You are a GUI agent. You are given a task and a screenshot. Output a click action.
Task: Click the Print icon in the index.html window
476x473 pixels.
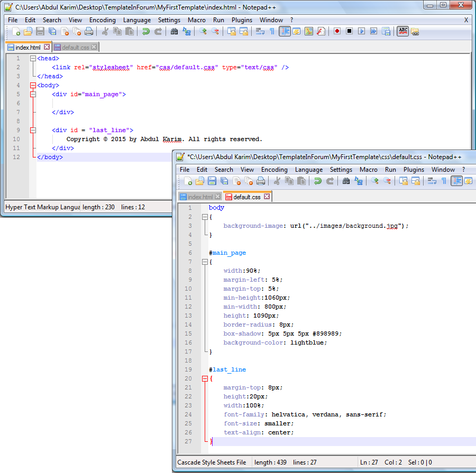89,31
